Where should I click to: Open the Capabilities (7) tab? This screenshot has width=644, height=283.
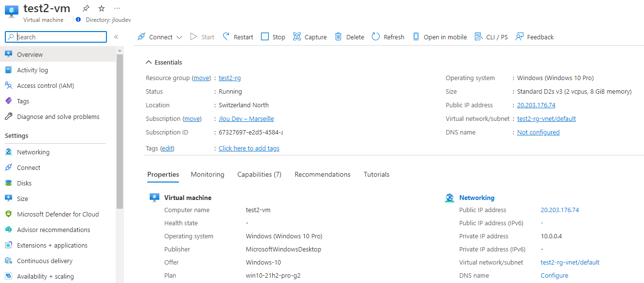pyautogui.click(x=259, y=174)
